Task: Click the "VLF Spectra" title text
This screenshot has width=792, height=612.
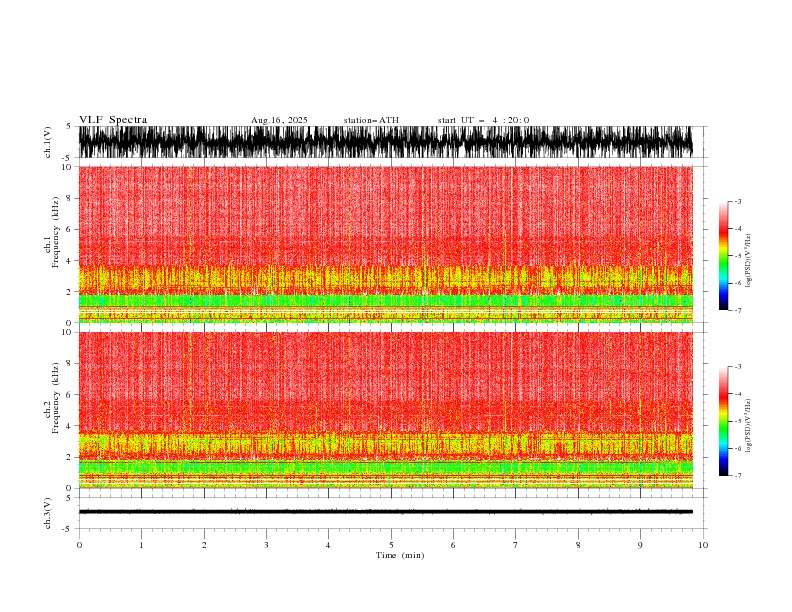Action: click(113, 120)
